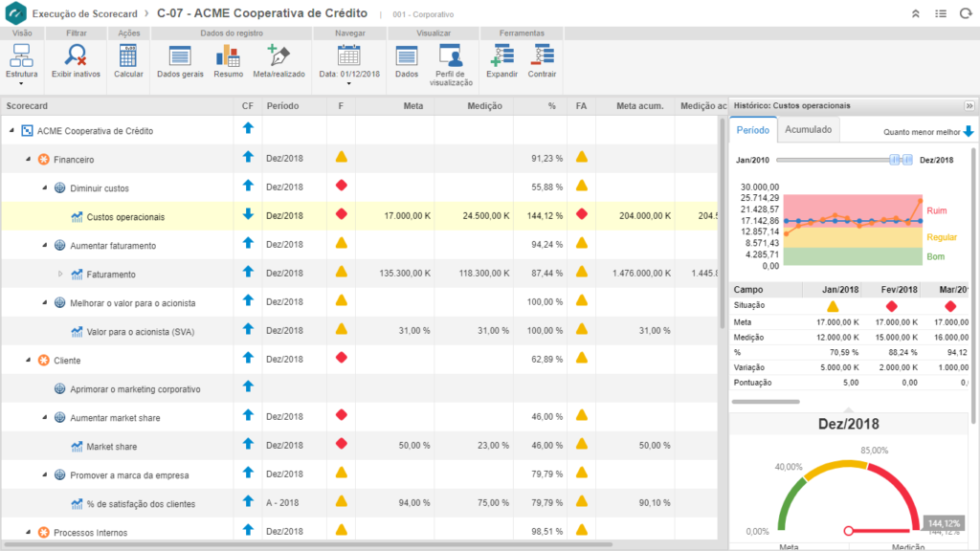Select the Custos operacionais indicator row

[x=125, y=217]
